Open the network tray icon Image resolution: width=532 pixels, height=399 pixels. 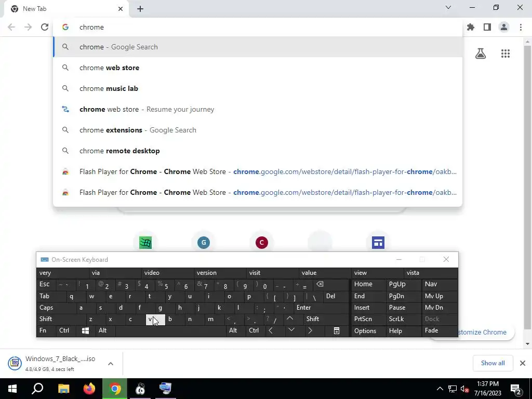pos(453,389)
